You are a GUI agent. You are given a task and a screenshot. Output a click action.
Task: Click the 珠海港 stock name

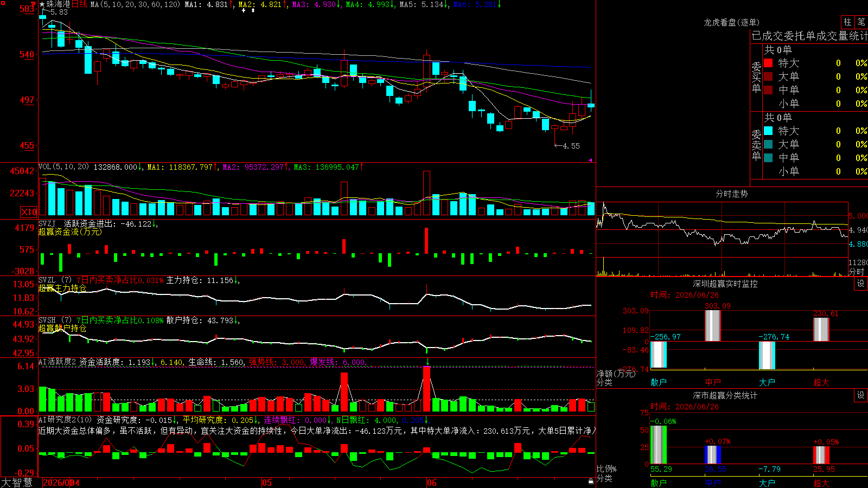click(59, 4)
